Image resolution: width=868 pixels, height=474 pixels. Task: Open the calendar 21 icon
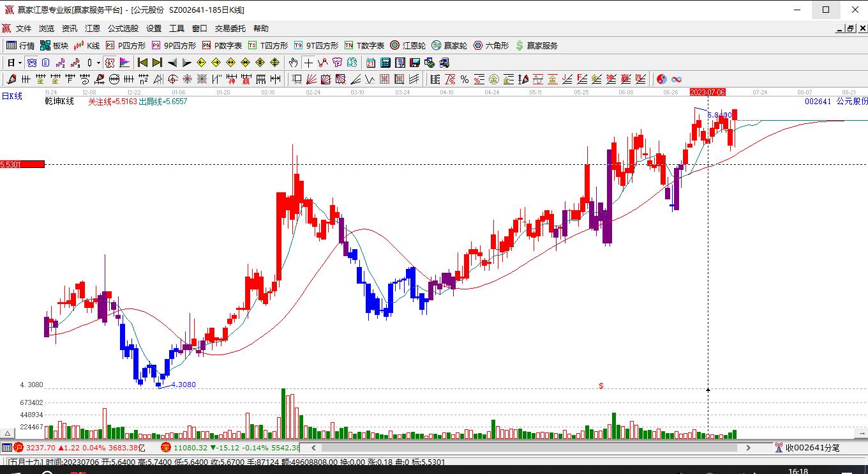[x=371, y=63]
